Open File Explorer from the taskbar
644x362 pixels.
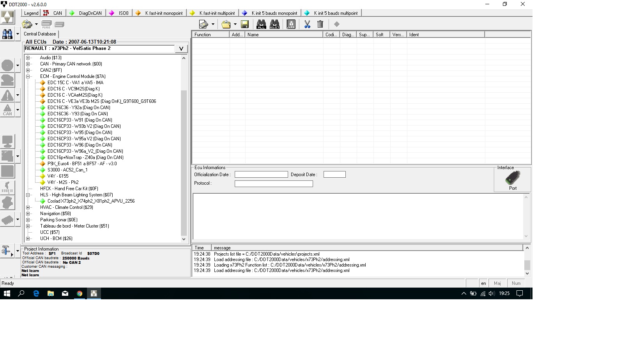[51, 293]
